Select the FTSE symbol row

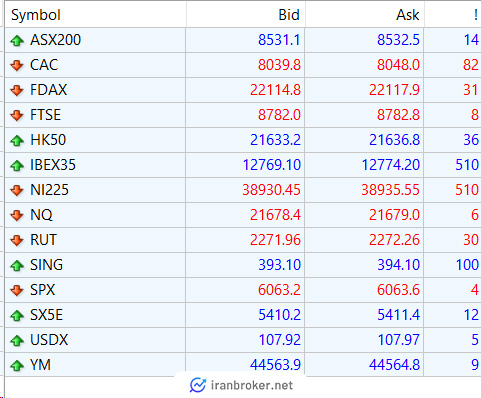pyautogui.click(x=243, y=115)
